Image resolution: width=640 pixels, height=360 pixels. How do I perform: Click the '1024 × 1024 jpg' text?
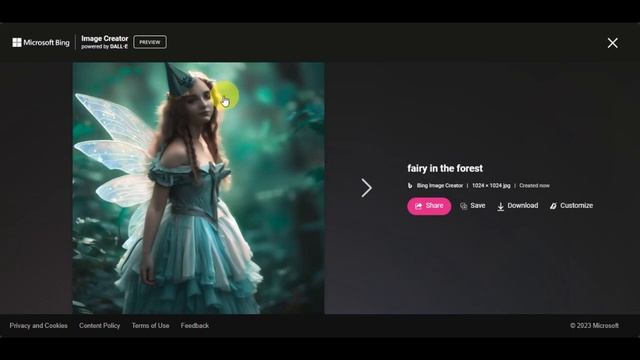pyautogui.click(x=491, y=186)
